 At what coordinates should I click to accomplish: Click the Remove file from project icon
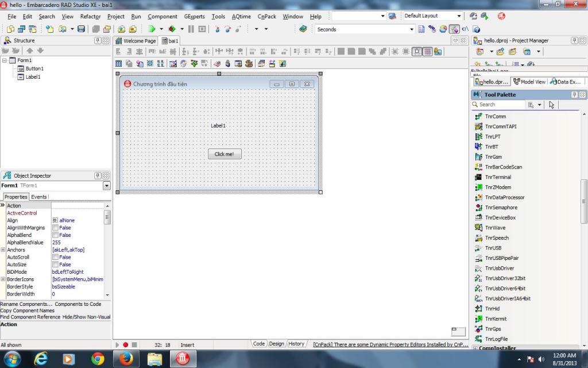pos(133,29)
